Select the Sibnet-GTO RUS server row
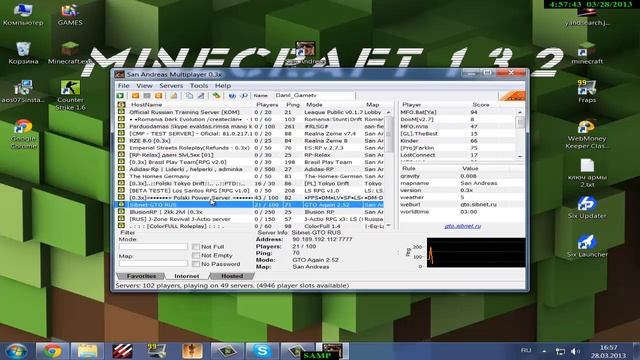The height and width of the screenshot is (360, 640). coord(250,205)
